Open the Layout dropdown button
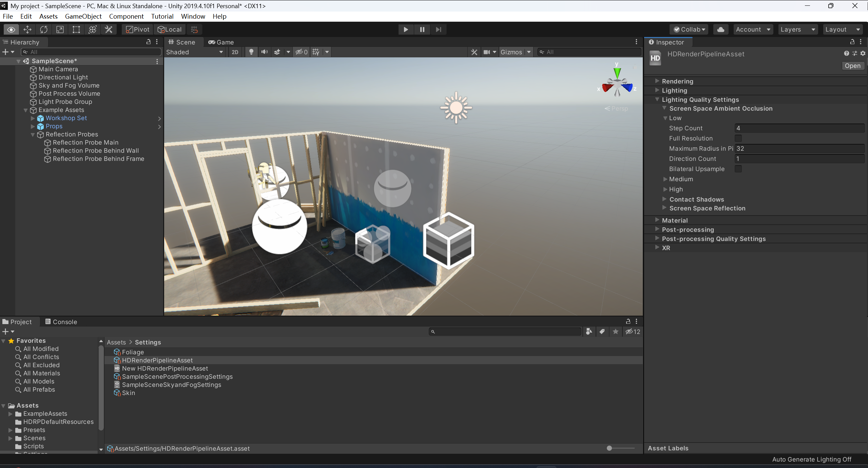The height and width of the screenshot is (468, 868). 843,30
